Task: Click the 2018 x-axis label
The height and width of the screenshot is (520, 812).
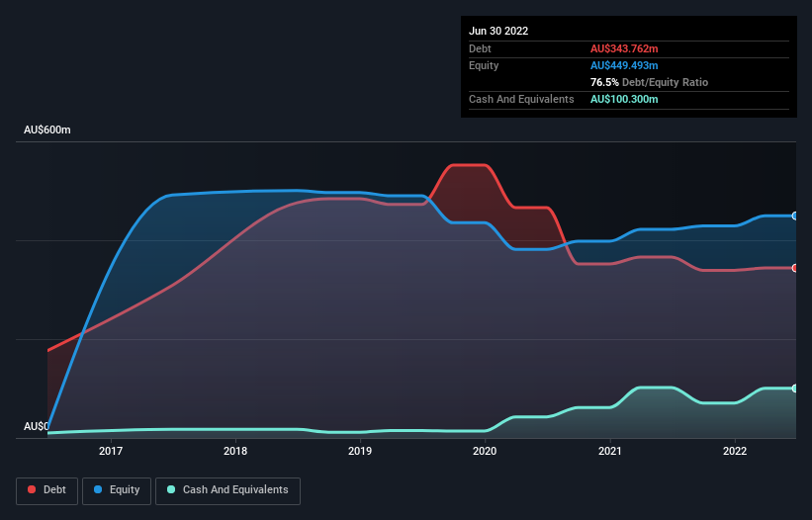Action: tap(235, 451)
